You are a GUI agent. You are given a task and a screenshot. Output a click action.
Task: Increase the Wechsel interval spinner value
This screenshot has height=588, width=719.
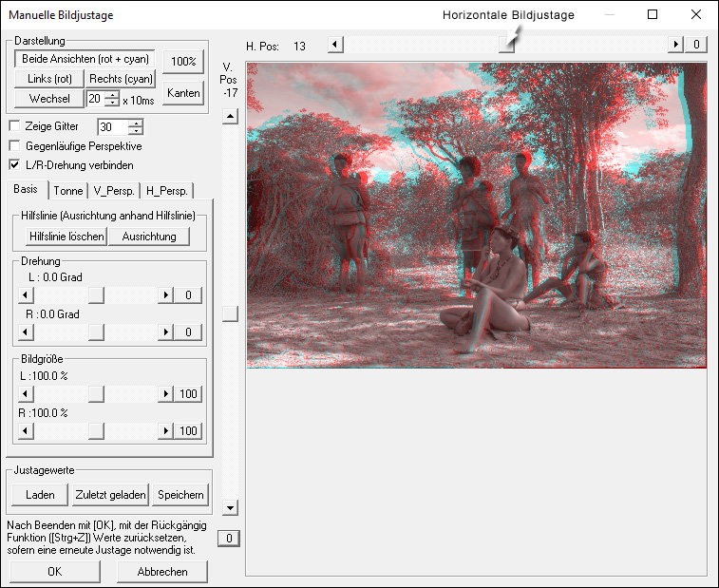[114, 94]
